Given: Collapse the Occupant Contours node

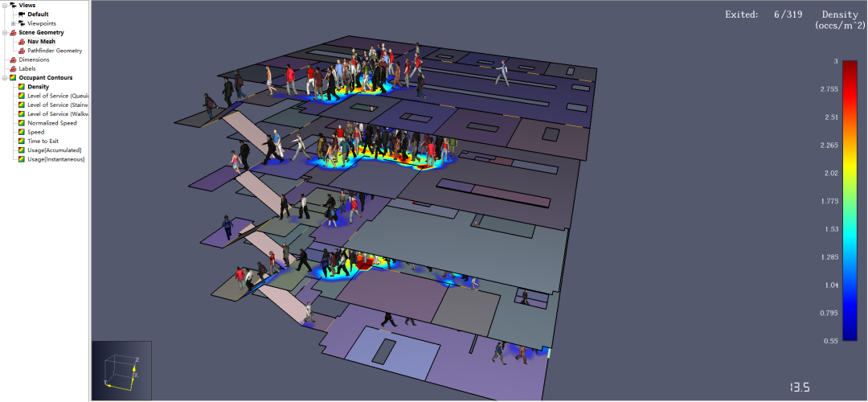Looking at the screenshot, I should pos(5,78).
